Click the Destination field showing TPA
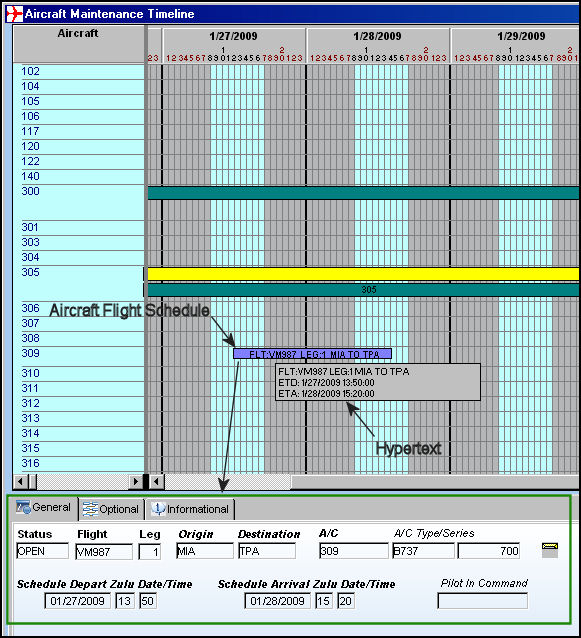 267,551
